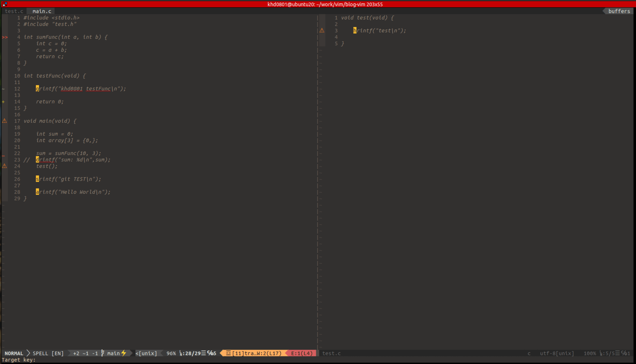Click the NORMAL mode indicator
Image resolution: width=636 pixels, height=364 pixels.
(x=14, y=353)
